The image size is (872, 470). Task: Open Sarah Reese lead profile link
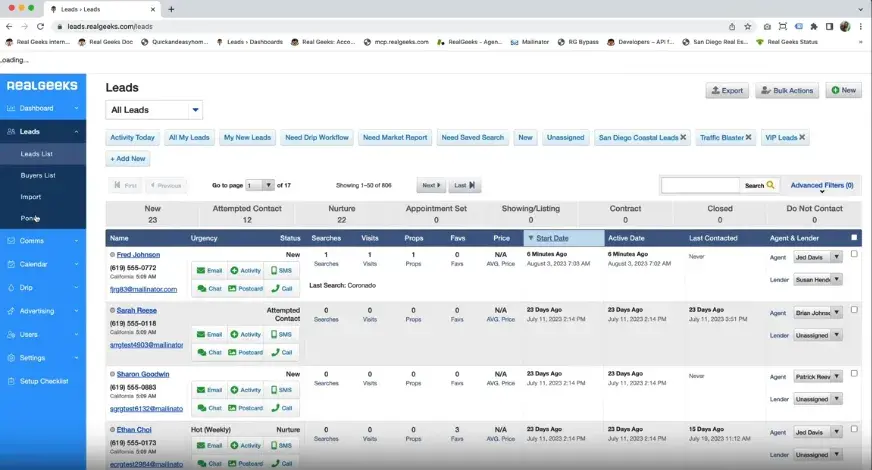pyautogui.click(x=136, y=310)
